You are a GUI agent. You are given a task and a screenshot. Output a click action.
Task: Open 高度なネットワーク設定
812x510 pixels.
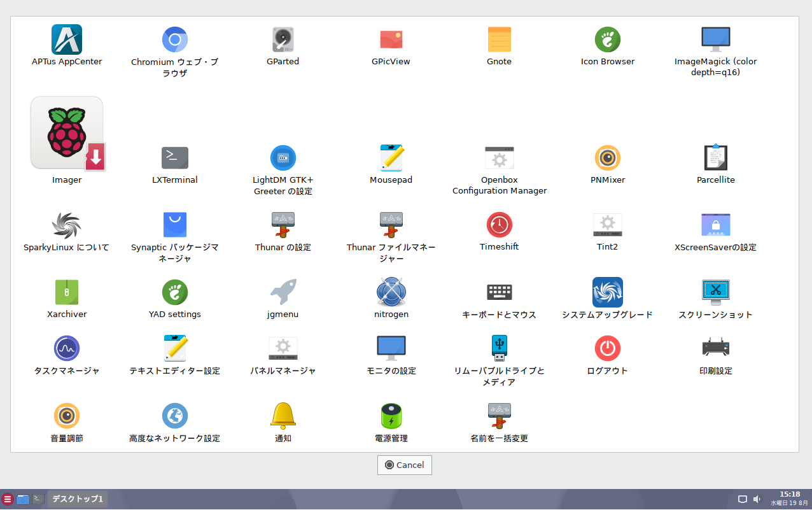click(175, 416)
